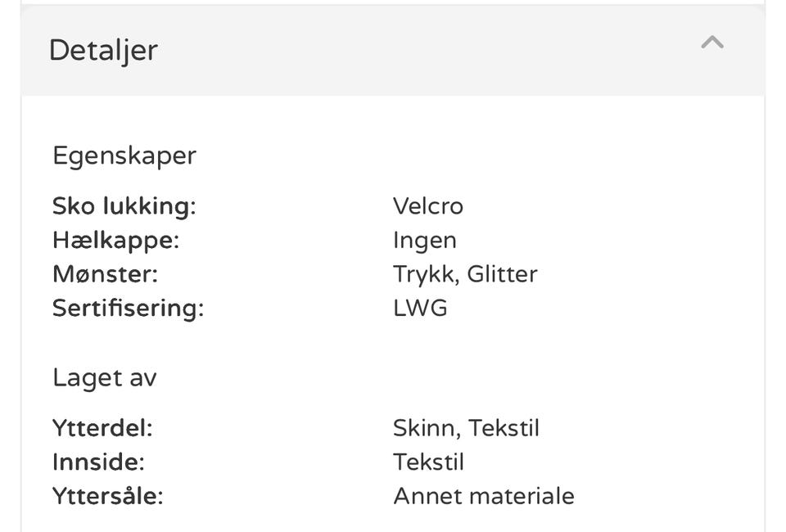Click the Mønster label

coord(106,274)
